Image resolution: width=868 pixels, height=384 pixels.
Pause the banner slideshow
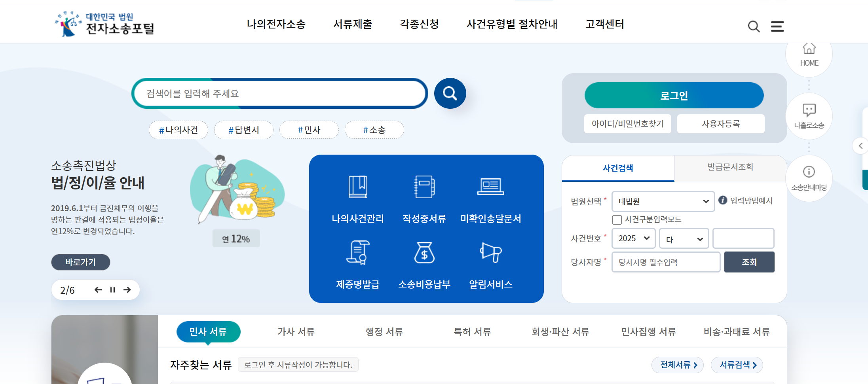tap(112, 290)
